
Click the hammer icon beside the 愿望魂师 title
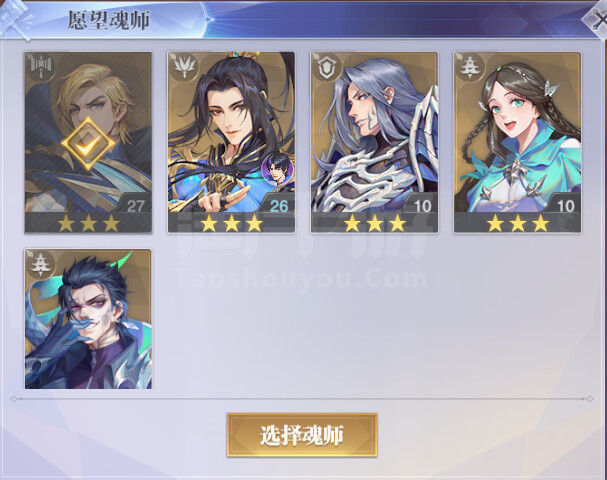click(x=16, y=19)
